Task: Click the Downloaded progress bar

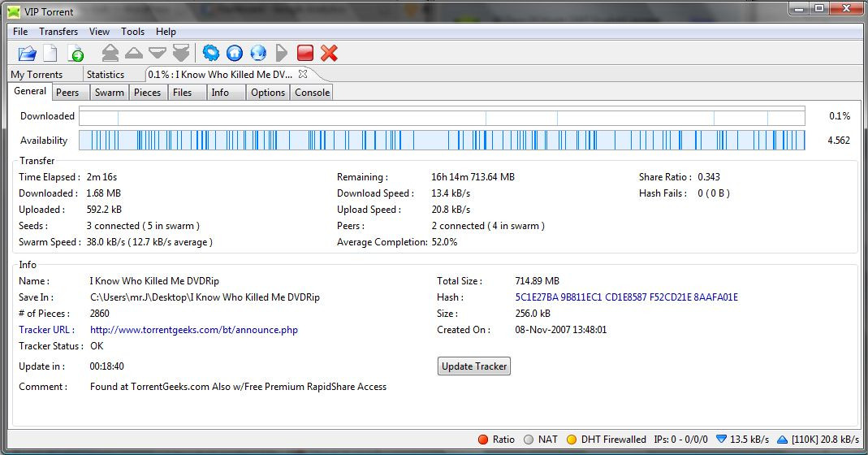Action: tap(442, 116)
